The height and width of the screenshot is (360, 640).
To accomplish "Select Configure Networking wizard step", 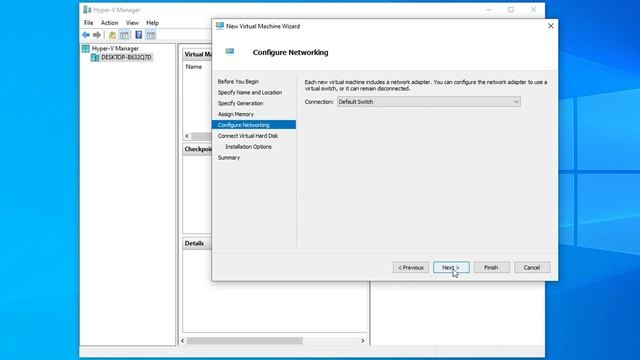I will point(254,125).
